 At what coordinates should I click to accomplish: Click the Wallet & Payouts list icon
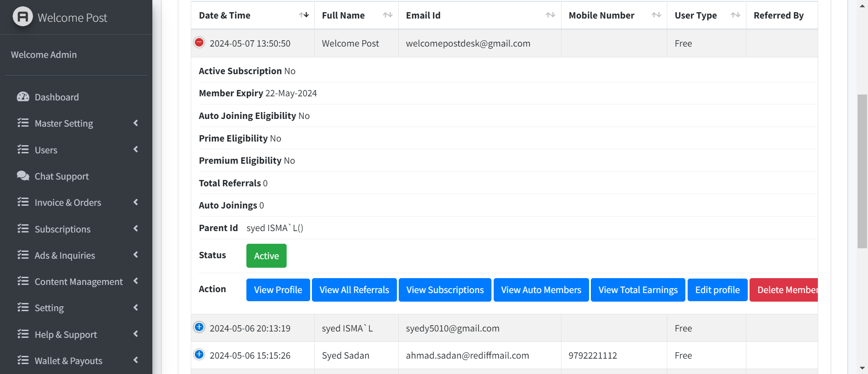23,360
